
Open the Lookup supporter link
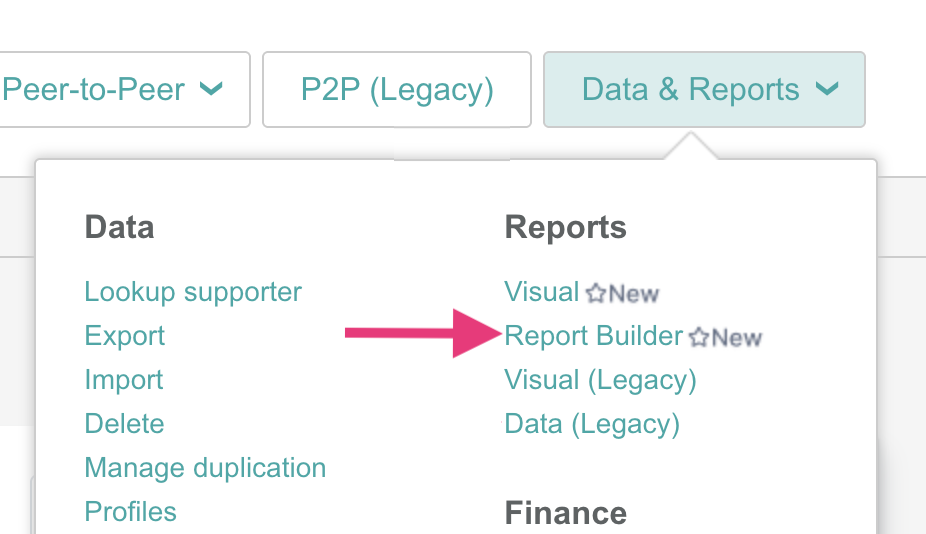(x=193, y=292)
